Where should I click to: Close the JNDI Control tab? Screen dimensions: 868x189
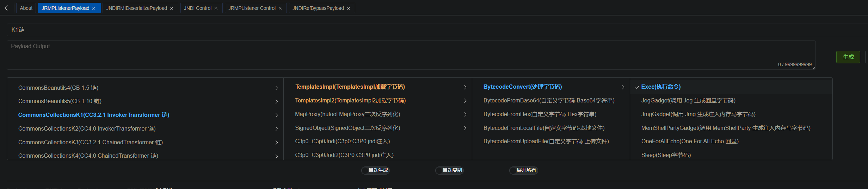pyautogui.click(x=216, y=8)
